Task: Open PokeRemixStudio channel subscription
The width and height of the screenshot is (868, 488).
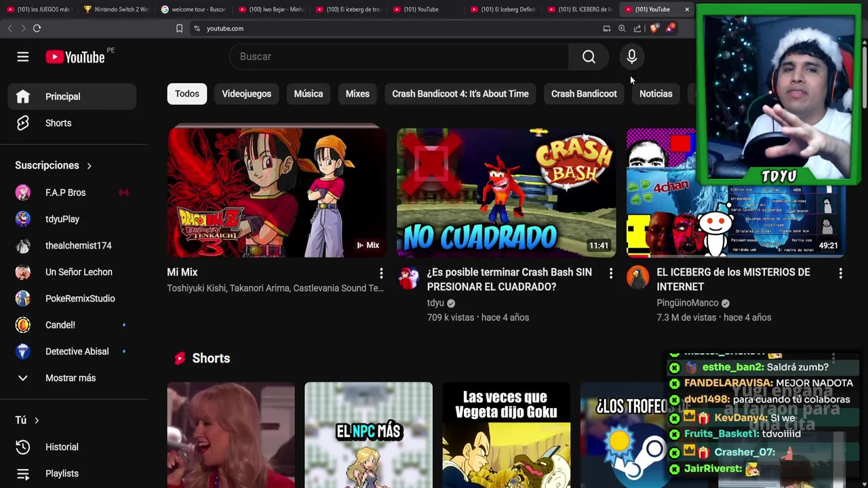Action: (72, 298)
